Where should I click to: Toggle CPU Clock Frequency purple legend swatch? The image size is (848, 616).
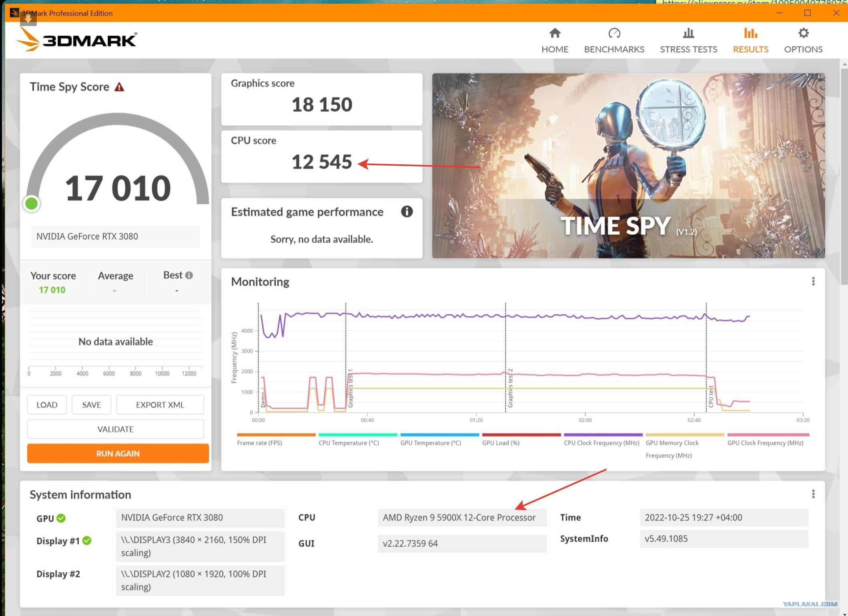tap(603, 435)
